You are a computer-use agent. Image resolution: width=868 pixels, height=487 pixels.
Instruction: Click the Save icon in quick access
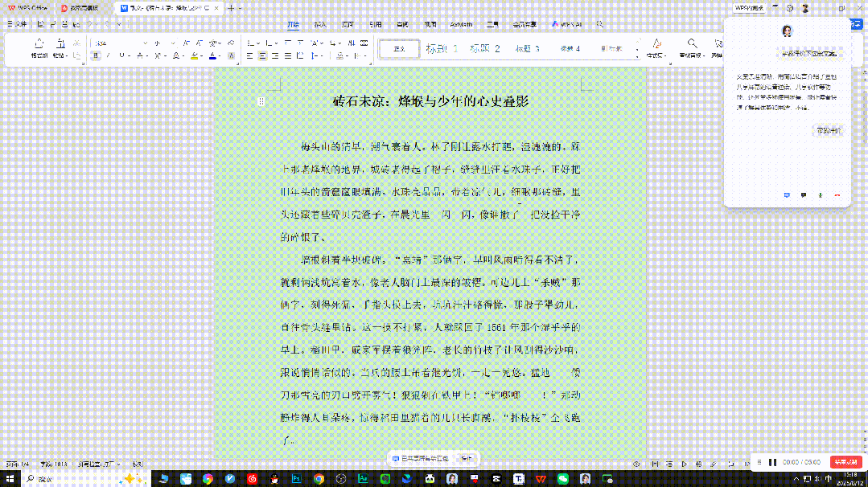coord(41,24)
